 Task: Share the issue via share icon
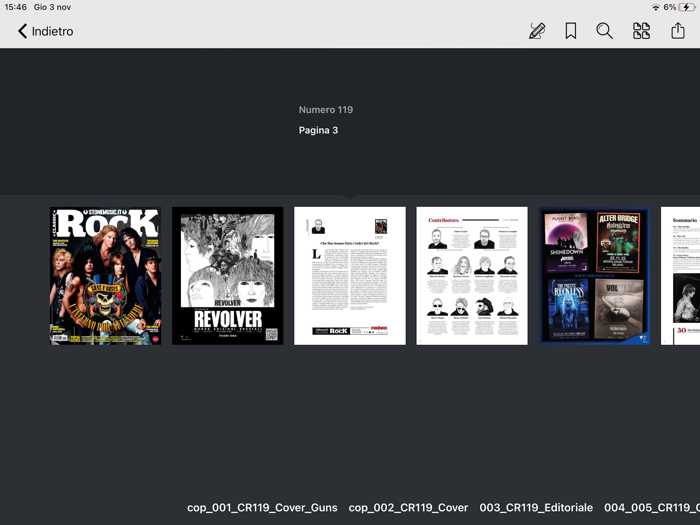pyautogui.click(x=678, y=31)
